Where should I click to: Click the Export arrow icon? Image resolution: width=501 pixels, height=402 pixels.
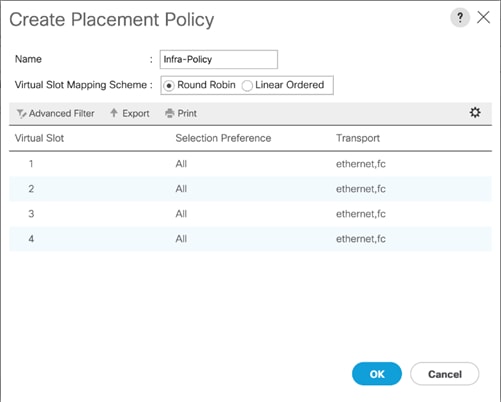(114, 113)
